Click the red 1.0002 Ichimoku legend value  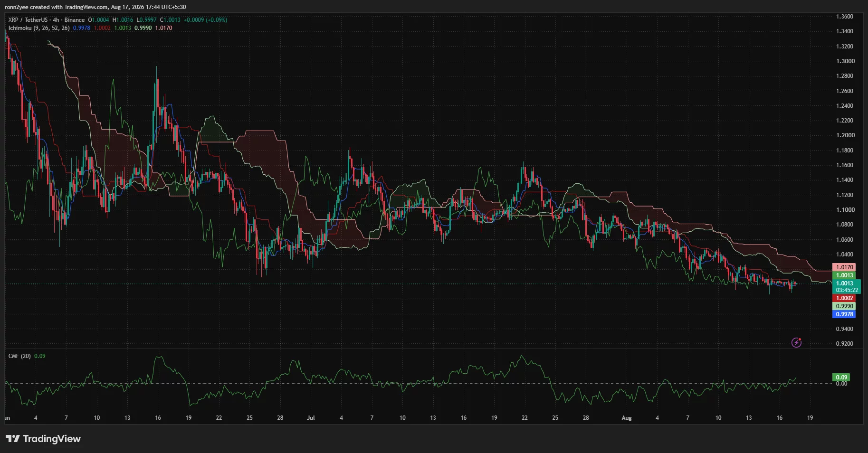[102, 28]
